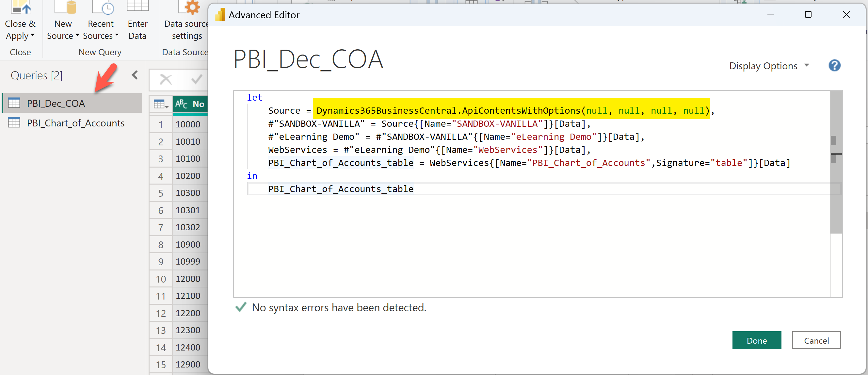
Task: Select the PBI_Chart_of_Accounts query
Action: pos(75,123)
